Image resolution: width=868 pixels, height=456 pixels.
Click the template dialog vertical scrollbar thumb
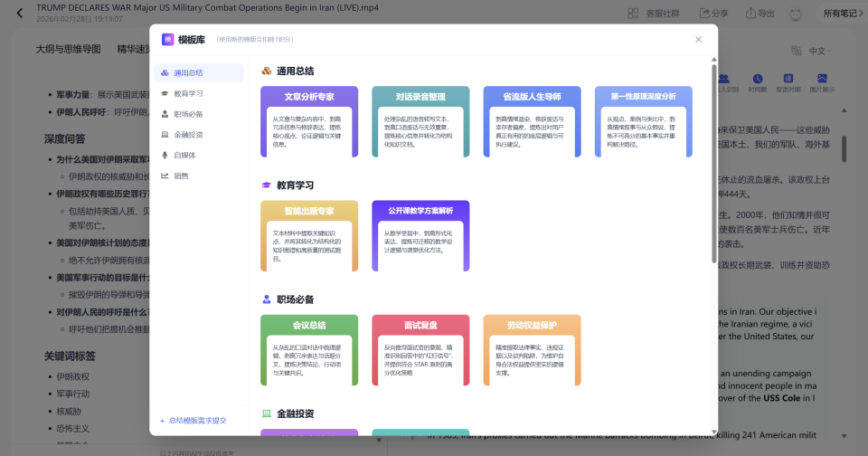[x=713, y=164]
